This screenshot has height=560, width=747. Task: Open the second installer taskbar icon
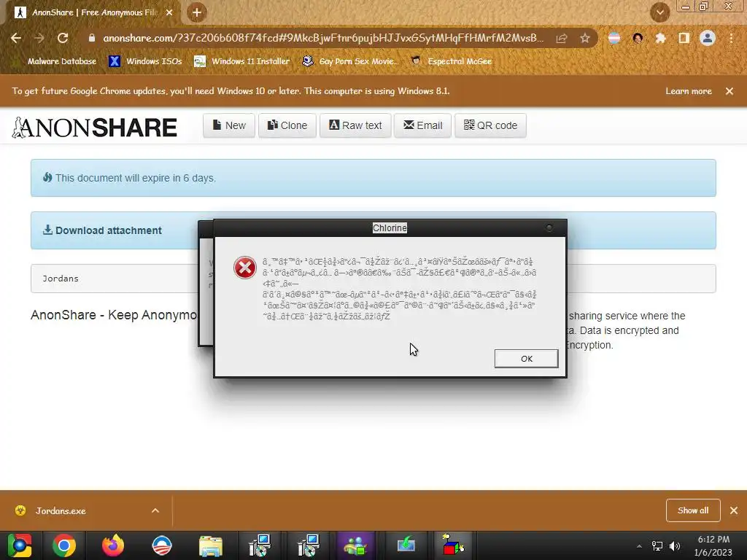click(x=309, y=545)
